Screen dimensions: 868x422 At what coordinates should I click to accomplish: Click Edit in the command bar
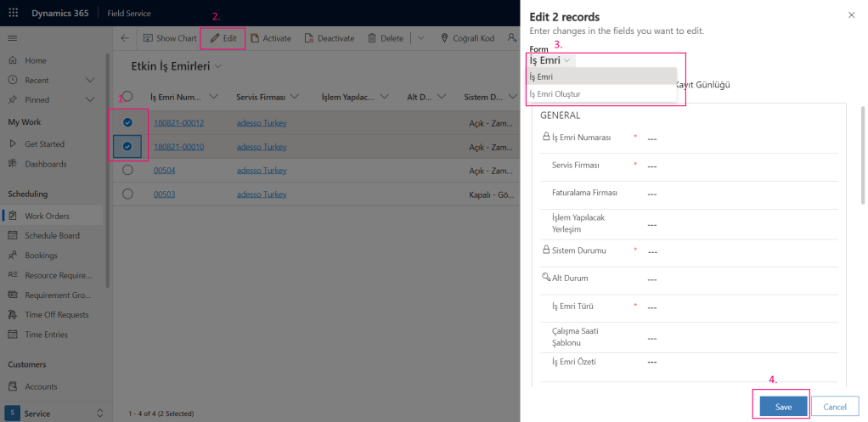pos(223,38)
